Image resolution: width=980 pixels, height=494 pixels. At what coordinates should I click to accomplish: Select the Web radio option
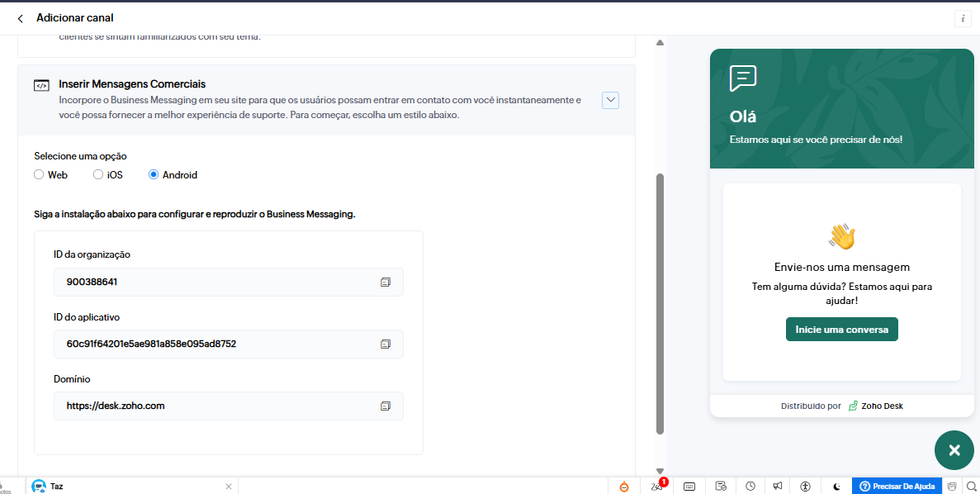39,175
